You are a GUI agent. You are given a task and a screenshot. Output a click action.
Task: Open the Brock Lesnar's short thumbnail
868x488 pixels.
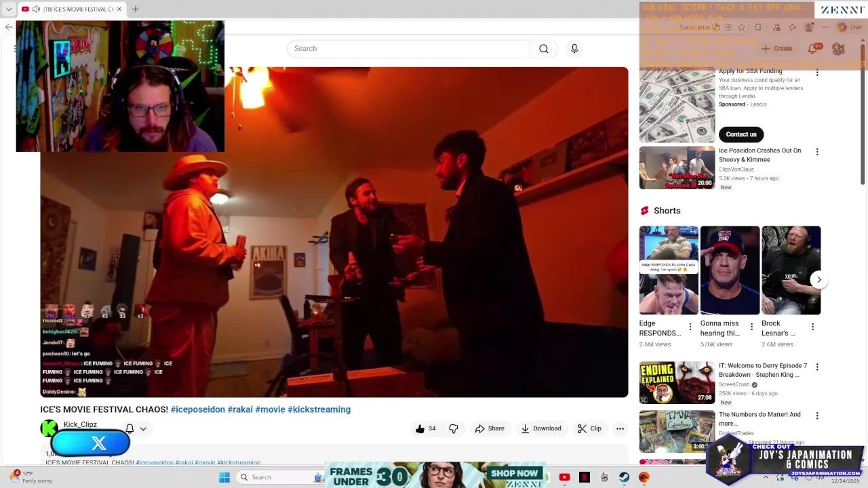pyautogui.click(x=791, y=270)
